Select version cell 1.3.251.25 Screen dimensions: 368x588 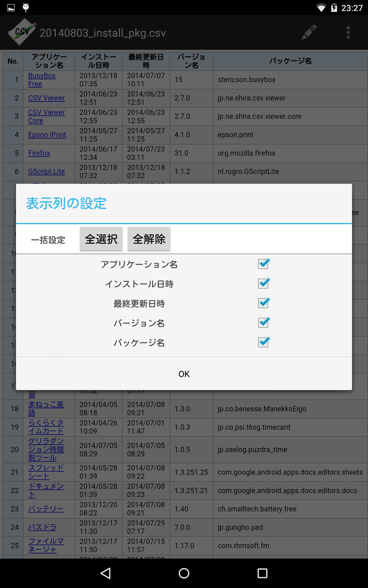point(191,472)
